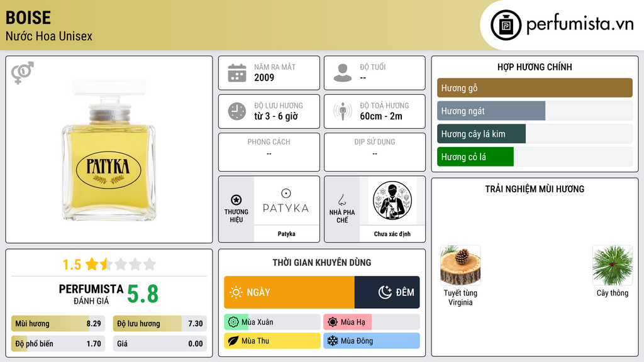Click the 60cm - 2m sillage value
Viewport: 644px width, 362px height.
coord(381,116)
